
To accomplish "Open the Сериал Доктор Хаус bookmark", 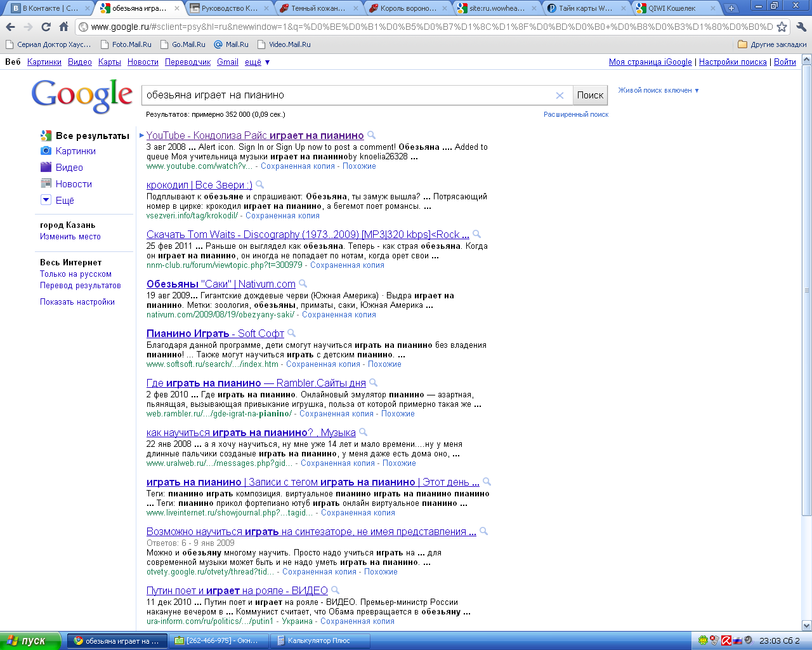I will point(48,44).
